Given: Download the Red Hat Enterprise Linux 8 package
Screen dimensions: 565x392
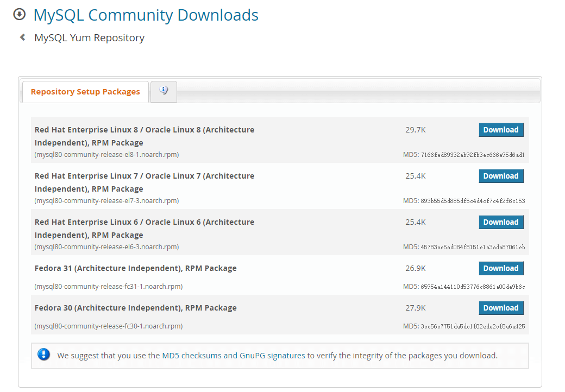Looking at the screenshot, I should [x=501, y=130].
